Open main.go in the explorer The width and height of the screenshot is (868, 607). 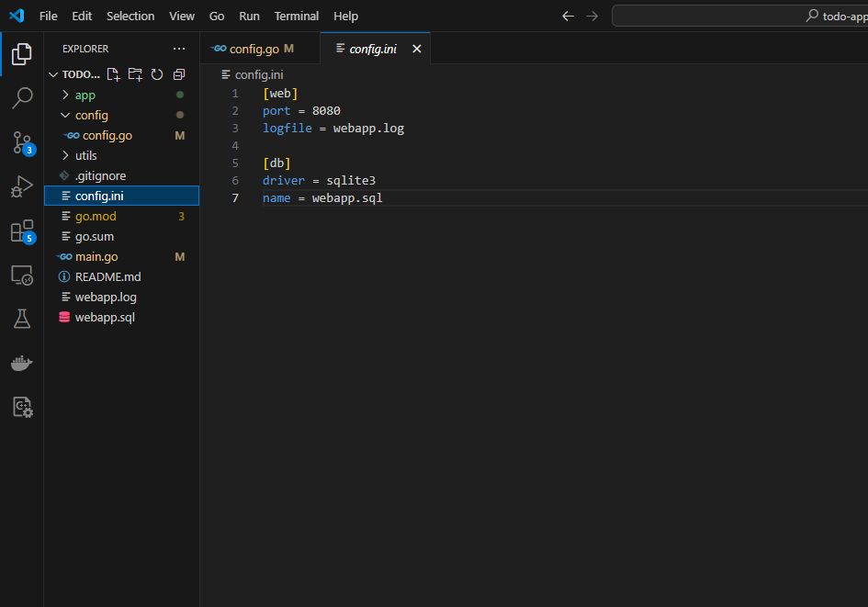122,257
